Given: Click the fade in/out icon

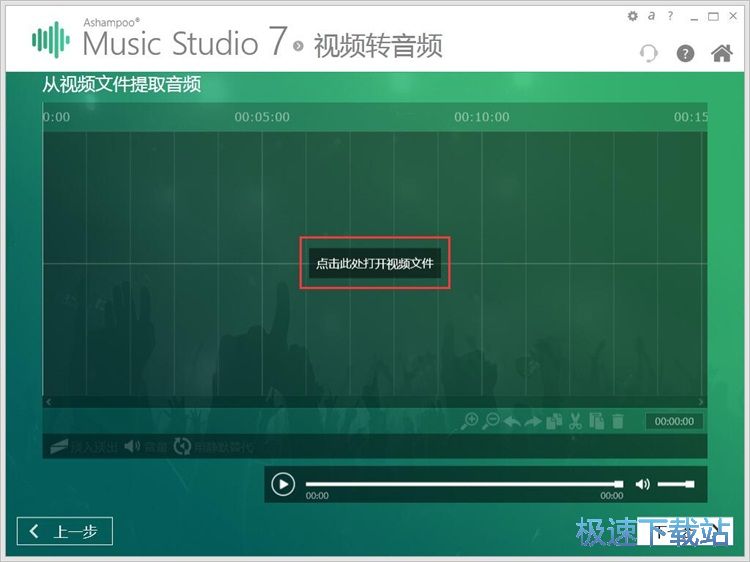Looking at the screenshot, I should tap(59, 447).
